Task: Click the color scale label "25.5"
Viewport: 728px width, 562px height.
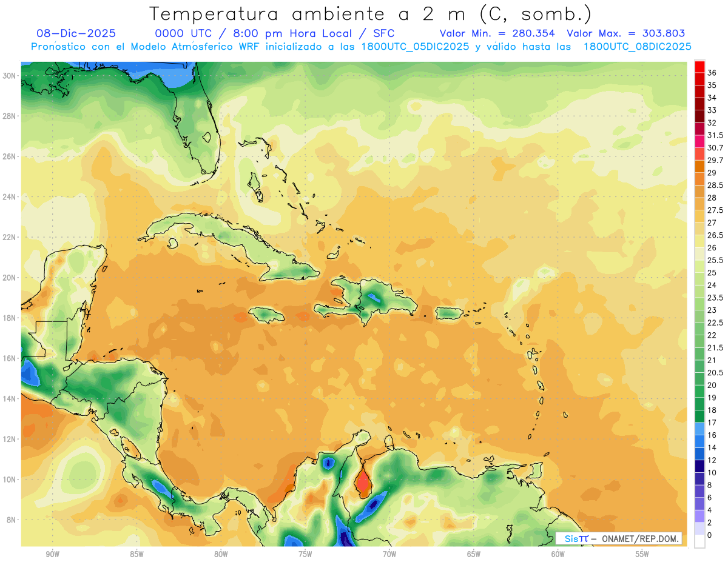Action: [715, 260]
